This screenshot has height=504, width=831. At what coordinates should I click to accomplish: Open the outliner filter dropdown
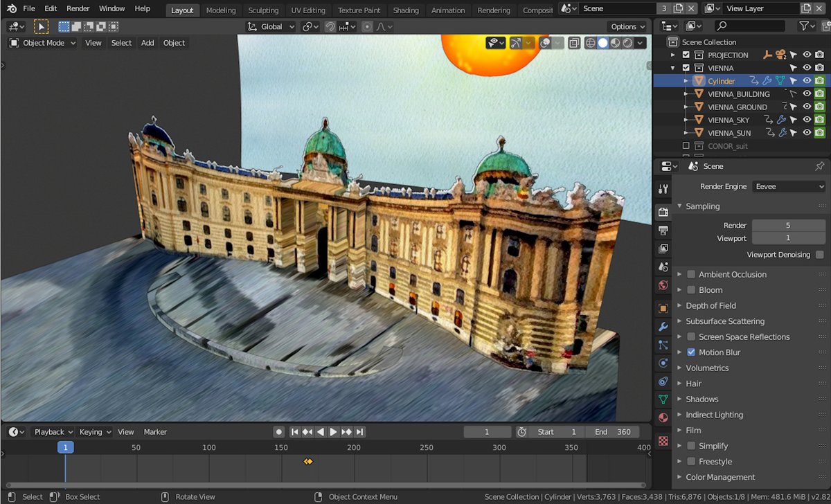807,26
